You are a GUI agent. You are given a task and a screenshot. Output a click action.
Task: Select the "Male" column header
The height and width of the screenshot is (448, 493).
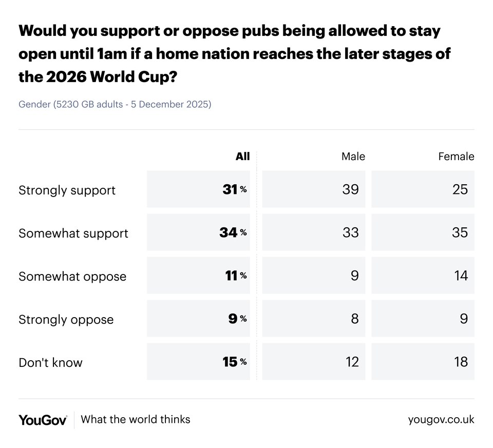pyautogui.click(x=353, y=157)
